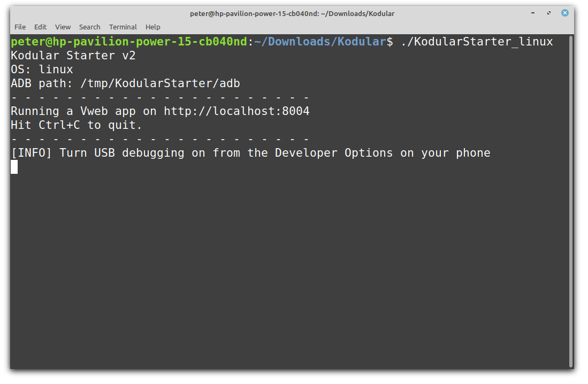Click the ./KodularStarter_linux command text
Viewport: 588px width, 384px height.
477,42
